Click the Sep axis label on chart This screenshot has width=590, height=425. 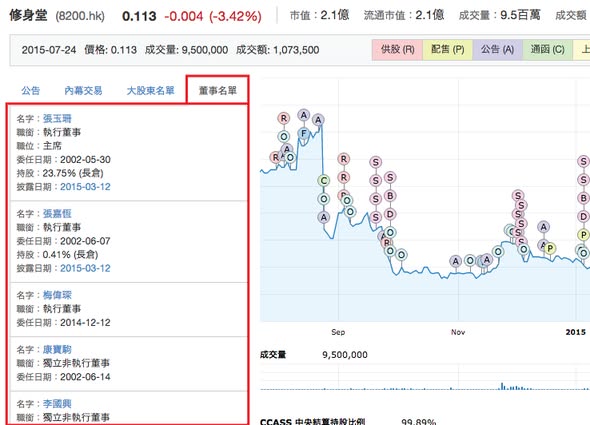(338, 332)
